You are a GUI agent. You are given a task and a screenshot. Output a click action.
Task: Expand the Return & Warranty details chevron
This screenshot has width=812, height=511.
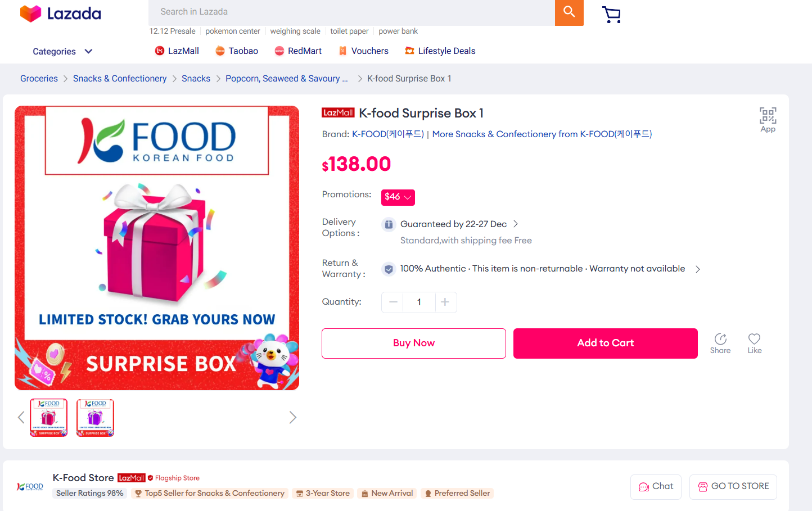[698, 269]
